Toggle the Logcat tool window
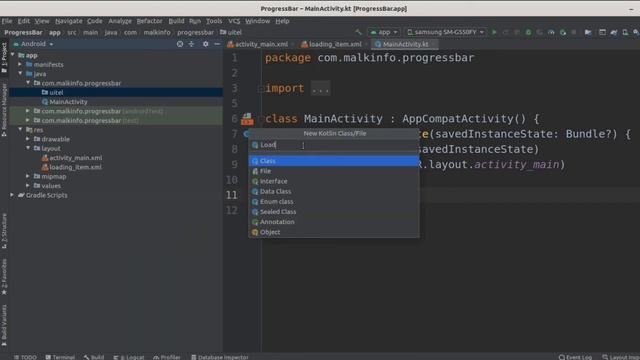The height and width of the screenshot is (360, 640). pyautogui.click(x=129, y=357)
